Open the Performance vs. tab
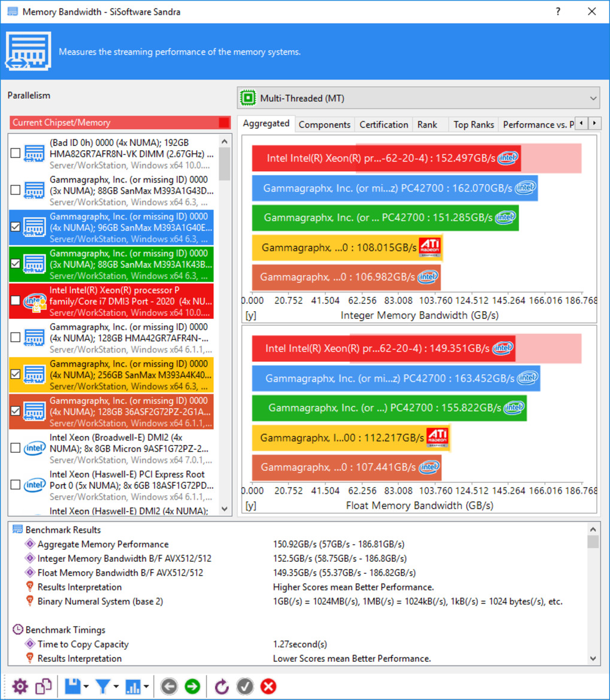The width and height of the screenshot is (610, 700). (538, 124)
